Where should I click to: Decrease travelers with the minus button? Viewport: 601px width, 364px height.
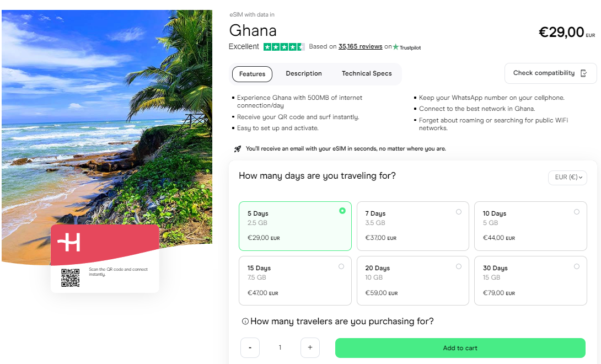click(x=250, y=347)
